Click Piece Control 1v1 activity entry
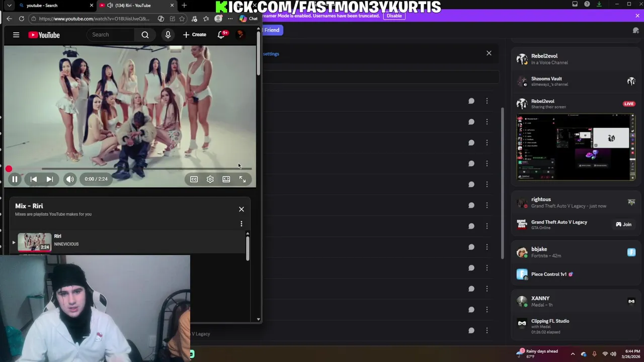The height and width of the screenshot is (362, 644). click(576, 274)
